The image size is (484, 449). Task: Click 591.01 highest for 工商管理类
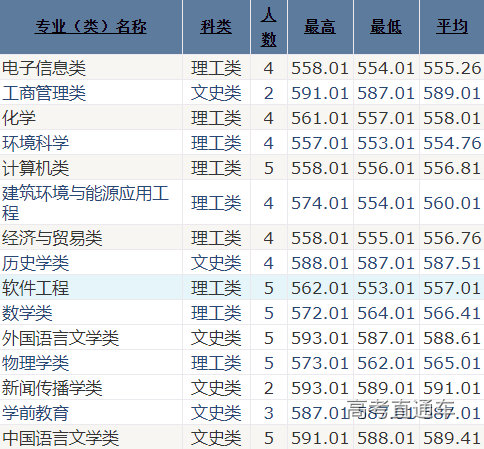point(320,93)
